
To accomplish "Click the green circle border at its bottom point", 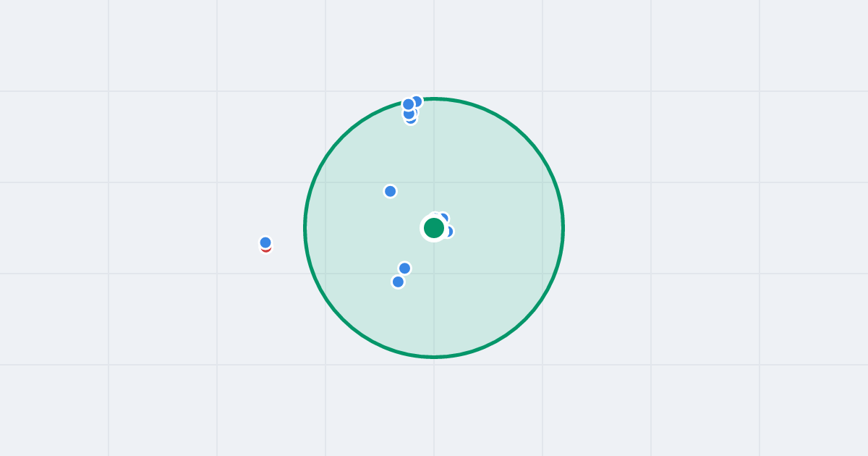I will pos(434,357).
